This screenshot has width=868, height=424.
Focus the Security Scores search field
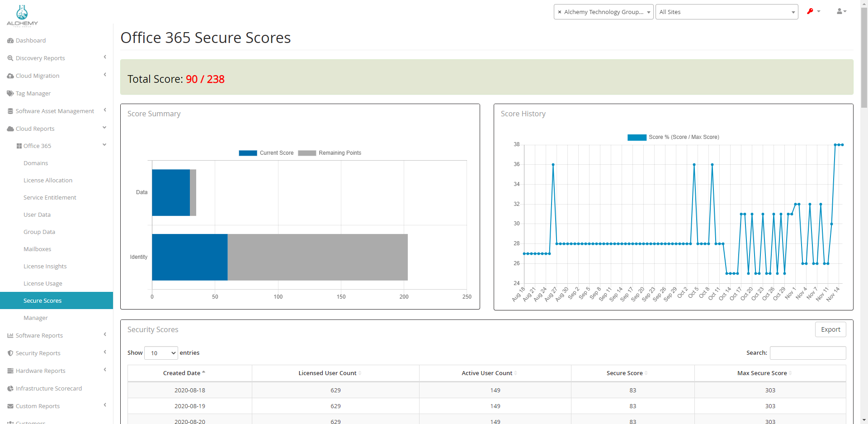tap(807, 353)
